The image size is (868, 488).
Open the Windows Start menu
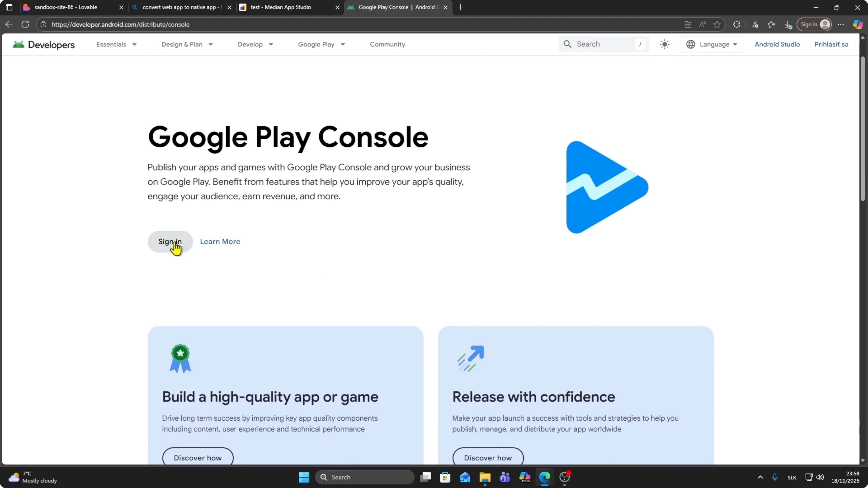304,477
